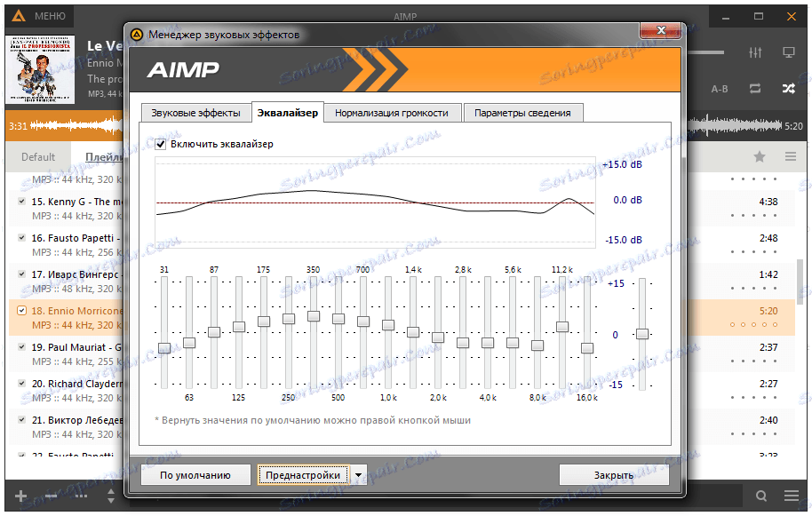Click the 1,0k equalizer slider handle

pos(388,325)
